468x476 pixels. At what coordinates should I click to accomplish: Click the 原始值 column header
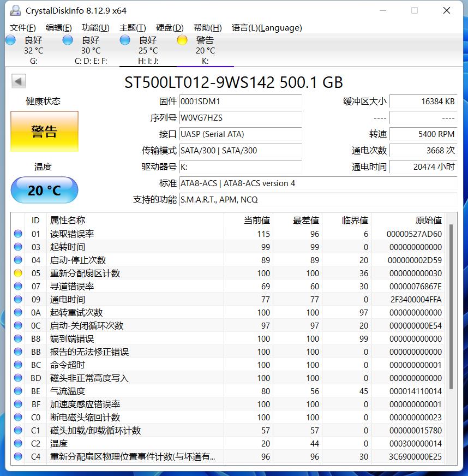[408, 221]
